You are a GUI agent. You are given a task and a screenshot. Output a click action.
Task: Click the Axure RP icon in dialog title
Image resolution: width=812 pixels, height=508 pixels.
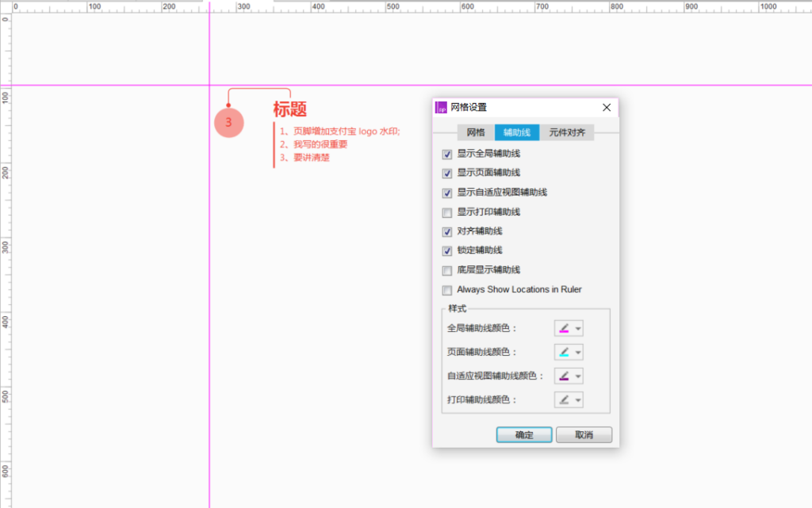pos(441,108)
